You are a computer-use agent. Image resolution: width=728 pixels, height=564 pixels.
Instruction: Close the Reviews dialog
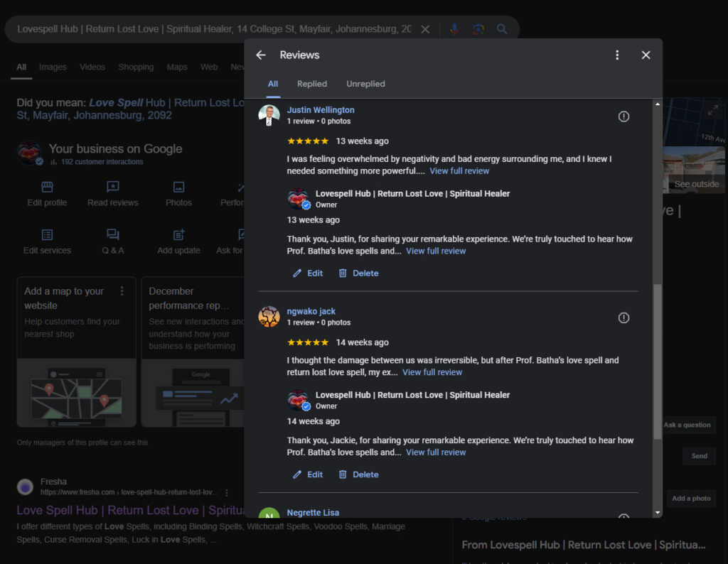[x=646, y=55]
